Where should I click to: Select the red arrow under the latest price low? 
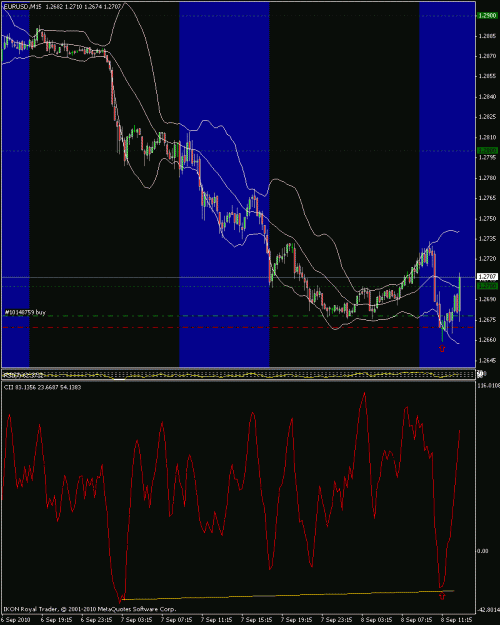point(442,349)
